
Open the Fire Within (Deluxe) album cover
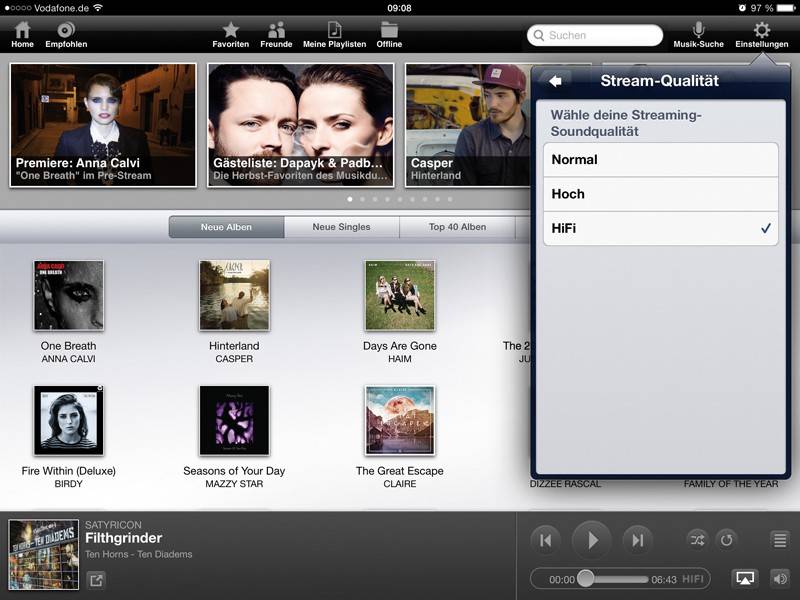(x=68, y=420)
